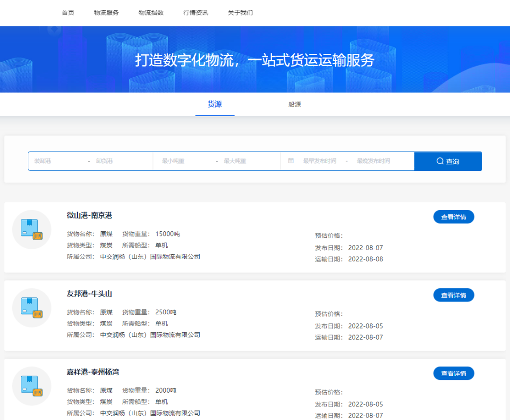Click 查看详情 for the 微山港-南京港 listing
This screenshot has width=510, height=420.
point(453,217)
